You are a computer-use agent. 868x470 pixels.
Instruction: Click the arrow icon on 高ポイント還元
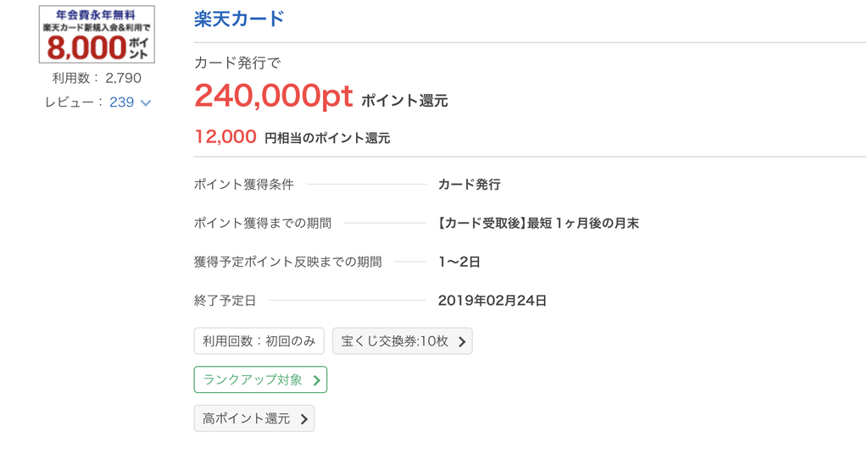[304, 419]
